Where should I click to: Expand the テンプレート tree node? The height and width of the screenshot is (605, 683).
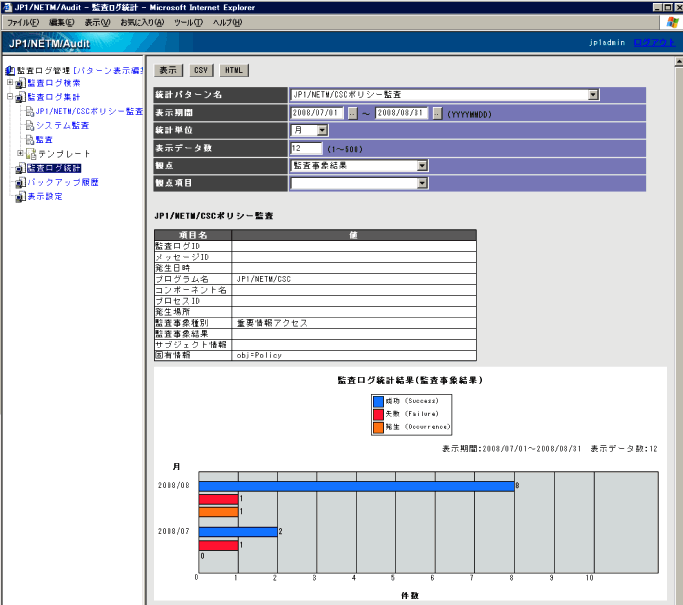tap(20, 153)
